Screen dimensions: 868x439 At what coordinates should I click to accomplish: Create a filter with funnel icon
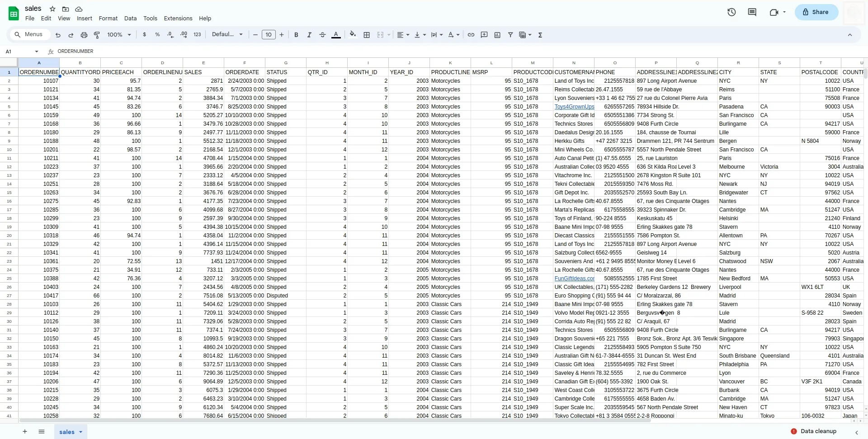pos(510,35)
